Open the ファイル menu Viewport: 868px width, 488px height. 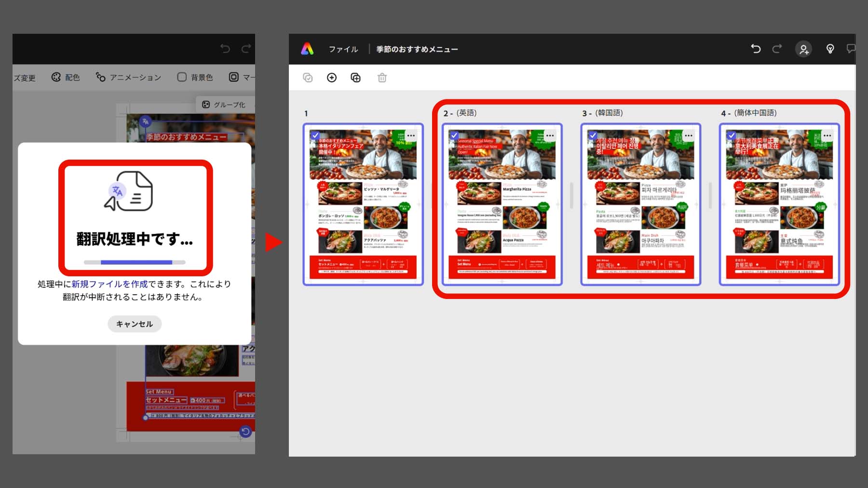[343, 49]
